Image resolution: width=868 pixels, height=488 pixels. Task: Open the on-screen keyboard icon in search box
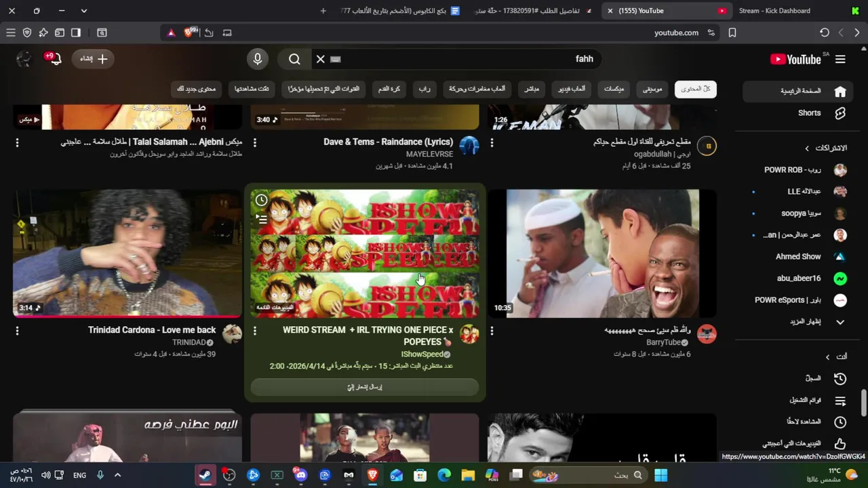click(335, 59)
